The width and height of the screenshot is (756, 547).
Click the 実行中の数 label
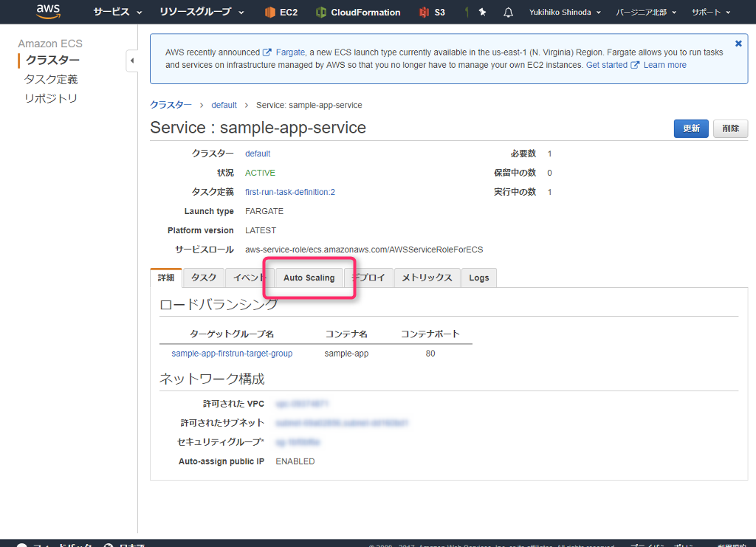[x=515, y=192]
